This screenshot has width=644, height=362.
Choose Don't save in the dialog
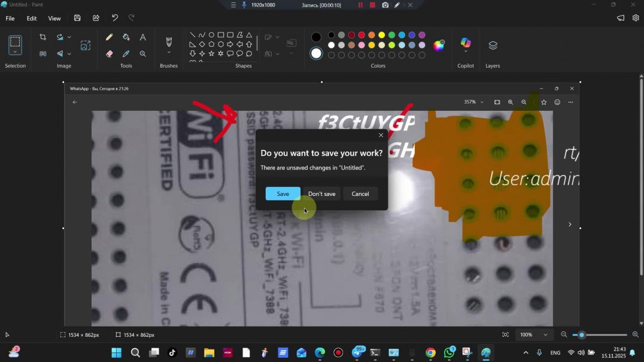click(321, 194)
